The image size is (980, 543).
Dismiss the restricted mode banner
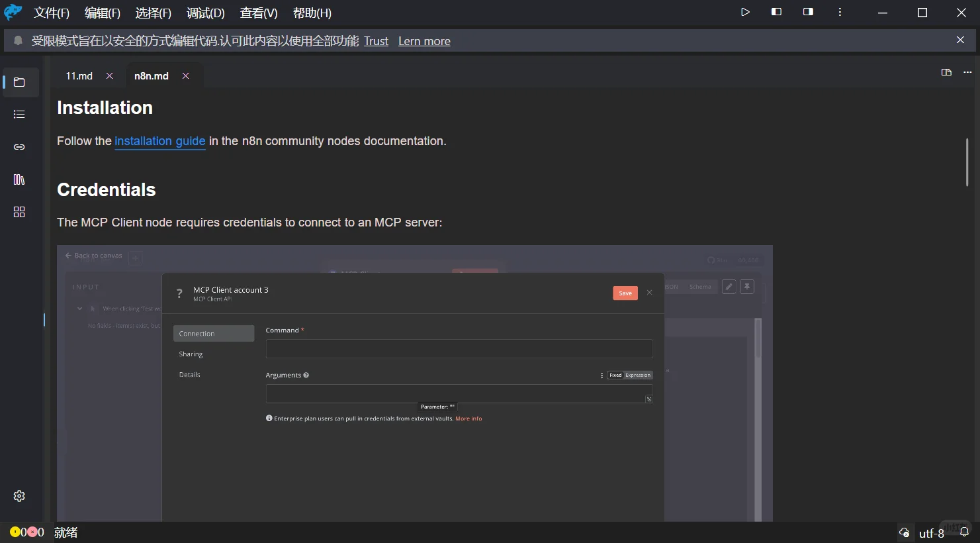click(960, 40)
